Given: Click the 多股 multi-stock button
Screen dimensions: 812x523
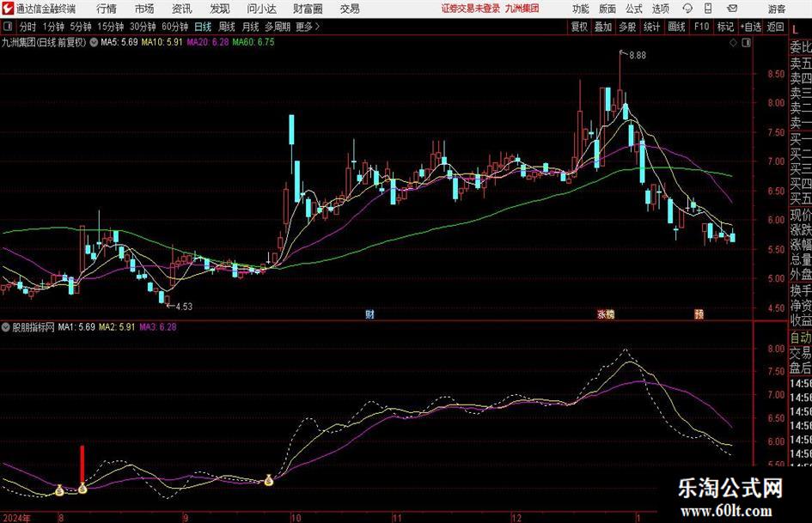Looking at the screenshot, I should [627, 27].
